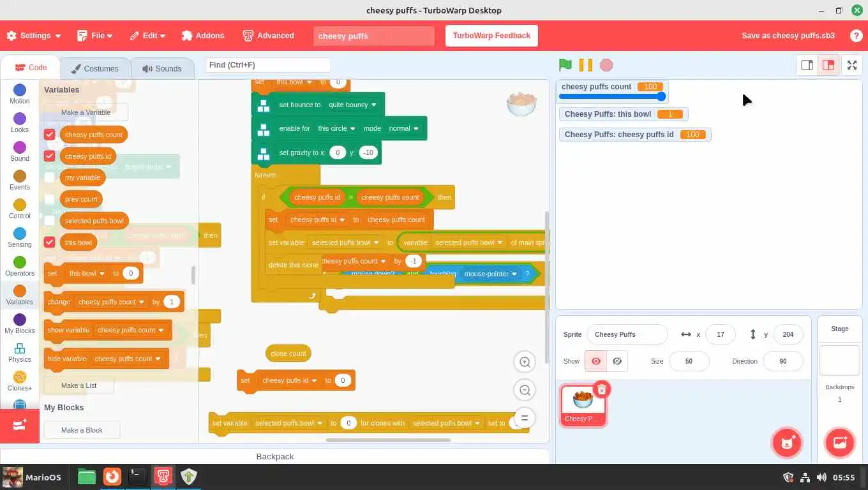Open the help question mark icon
868x490 pixels.
pos(856,36)
